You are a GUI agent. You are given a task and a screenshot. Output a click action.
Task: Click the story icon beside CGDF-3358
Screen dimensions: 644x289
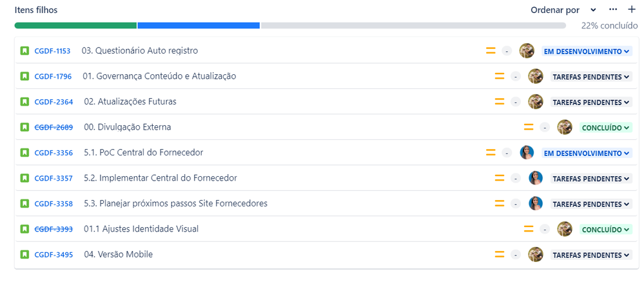[24, 203]
